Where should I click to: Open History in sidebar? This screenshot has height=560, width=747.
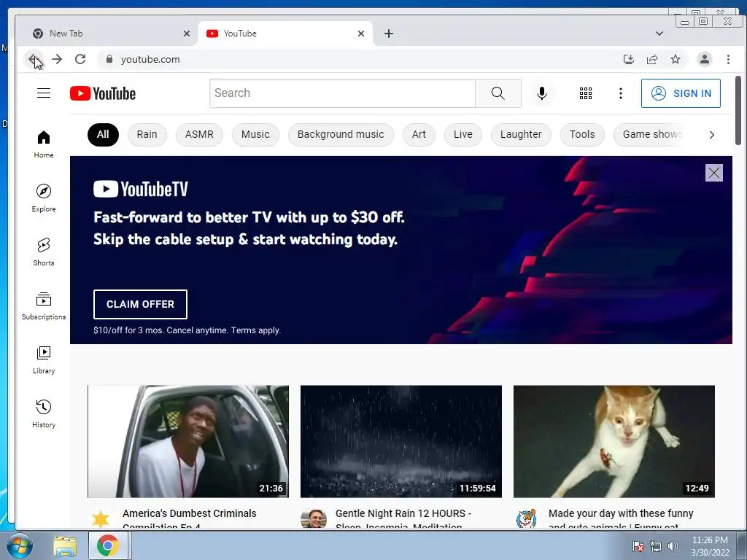click(43, 414)
